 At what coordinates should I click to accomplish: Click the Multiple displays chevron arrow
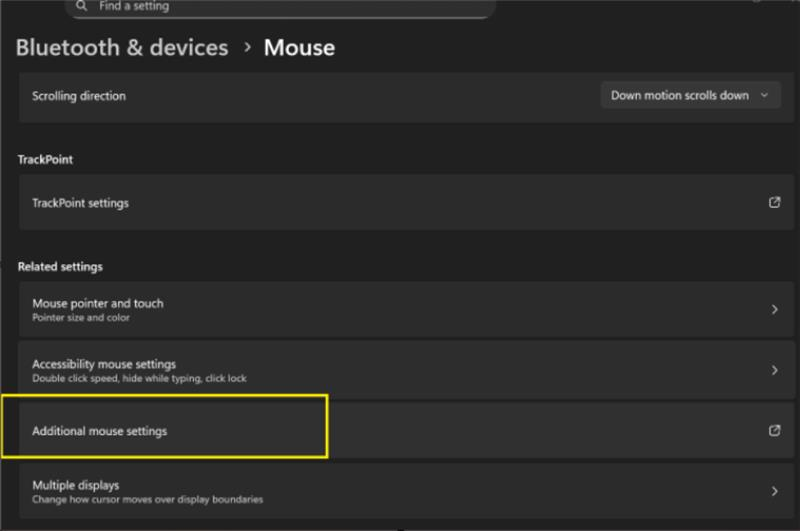tap(774, 491)
